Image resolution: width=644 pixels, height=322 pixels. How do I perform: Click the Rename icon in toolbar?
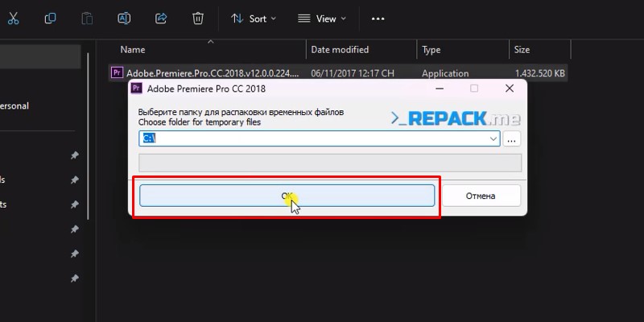point(124,18)
